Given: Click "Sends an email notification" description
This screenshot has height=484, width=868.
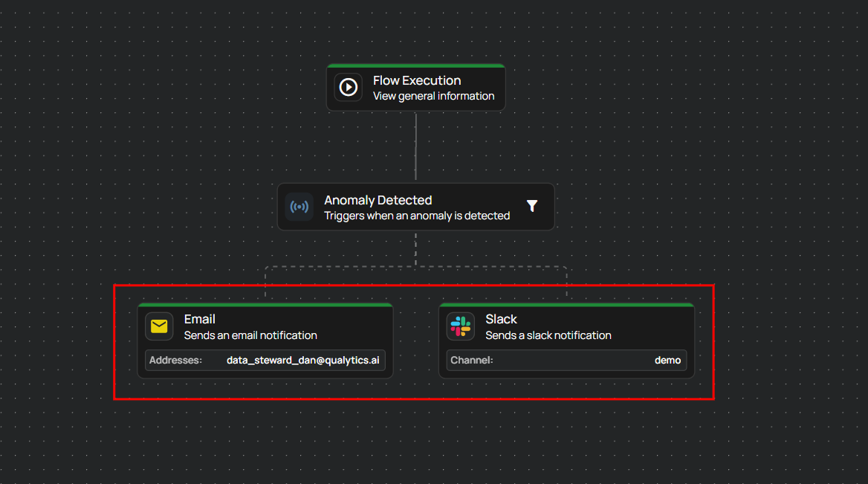Looking at the screenshot, I should pos(250,335).
